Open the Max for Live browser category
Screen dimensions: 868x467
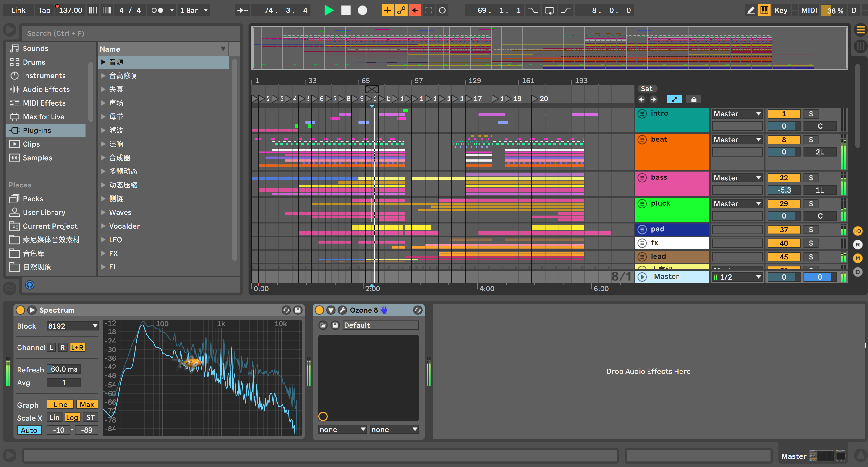tap(43, 117)
